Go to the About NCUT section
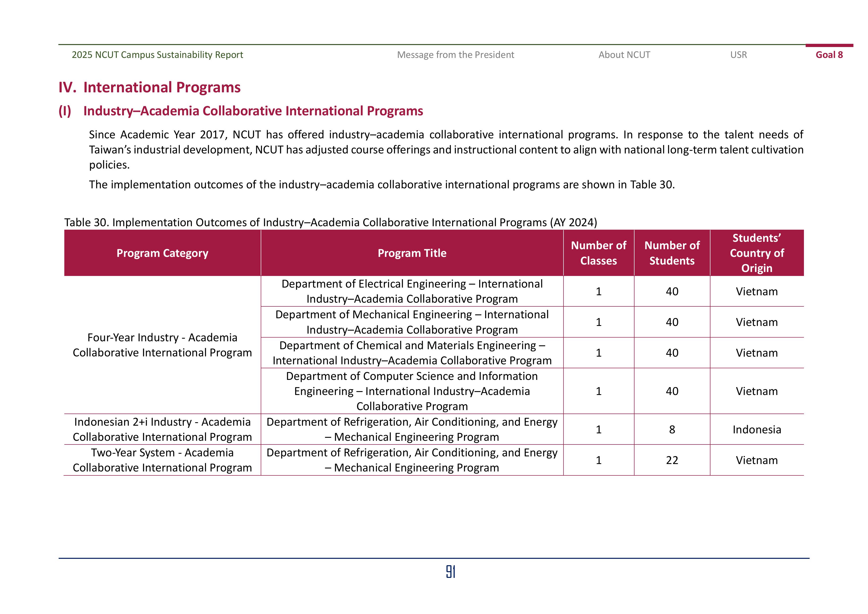The image size is (868, 614). [624, 55]
